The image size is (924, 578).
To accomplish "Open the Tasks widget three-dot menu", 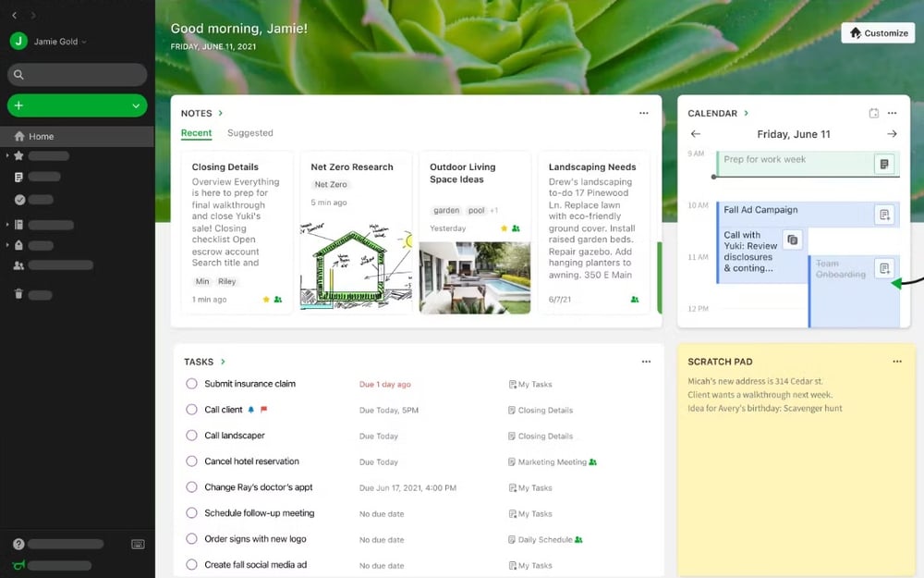I will [647, 362].
